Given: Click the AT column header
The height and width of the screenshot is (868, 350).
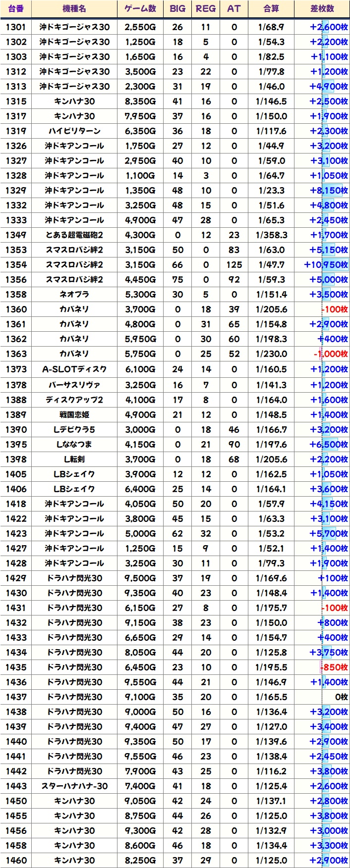Looking at the screenshot, I should coord(233,8).
